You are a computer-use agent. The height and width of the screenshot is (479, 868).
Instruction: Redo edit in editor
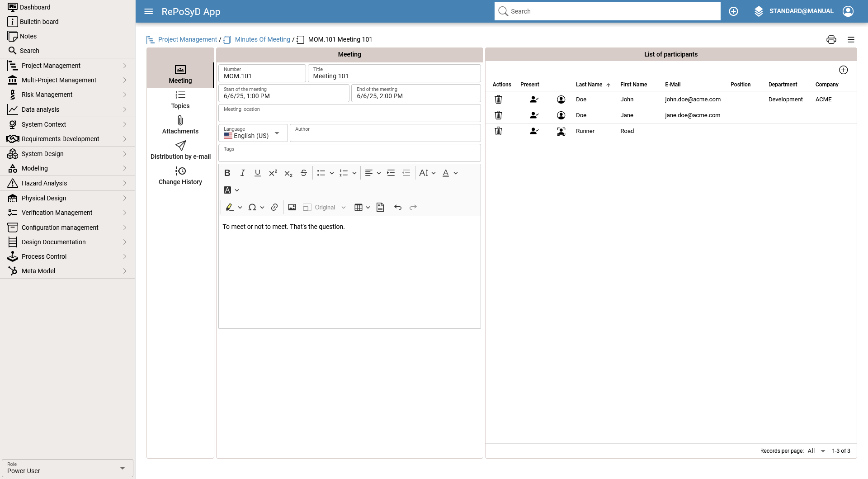coord(413,207)
